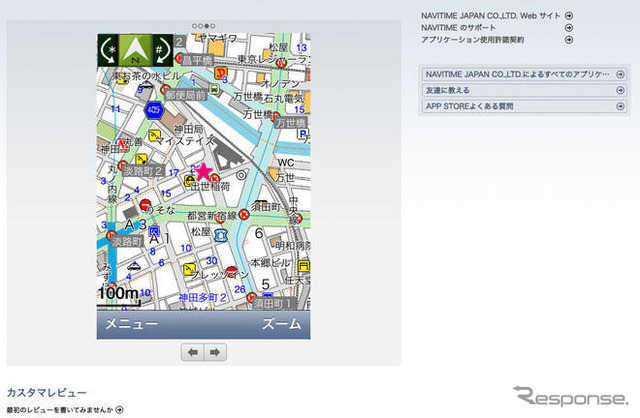Select fourth screenshot page dot

pyautogui.click(x=212, y=26)
